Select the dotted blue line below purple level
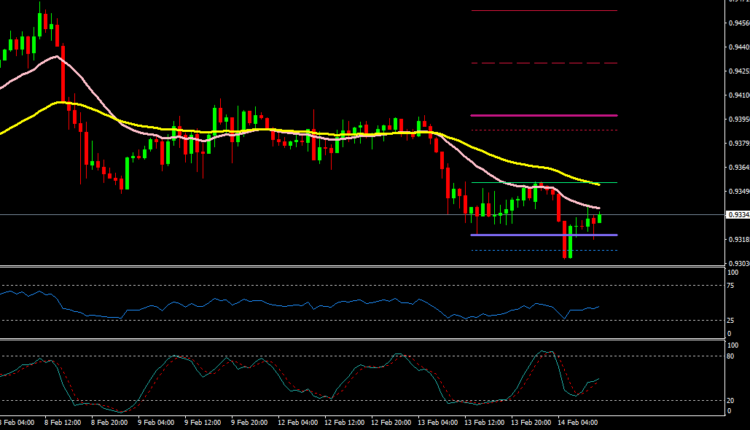The image size is (750, 430). 543,250
